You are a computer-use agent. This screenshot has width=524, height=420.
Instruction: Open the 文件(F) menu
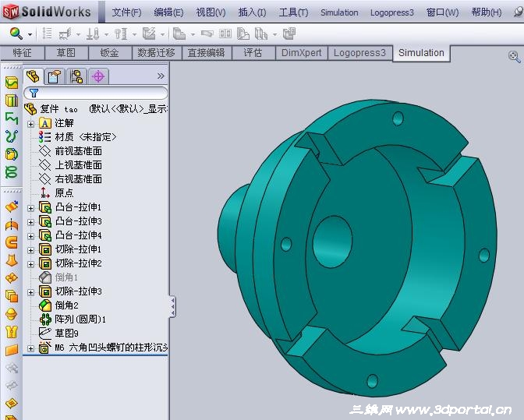pyautogui.click(x=126, y=12)
